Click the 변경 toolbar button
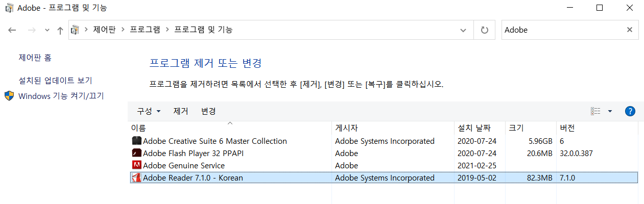The height and width of the screenshot is (204, 644). coord(208,111)
